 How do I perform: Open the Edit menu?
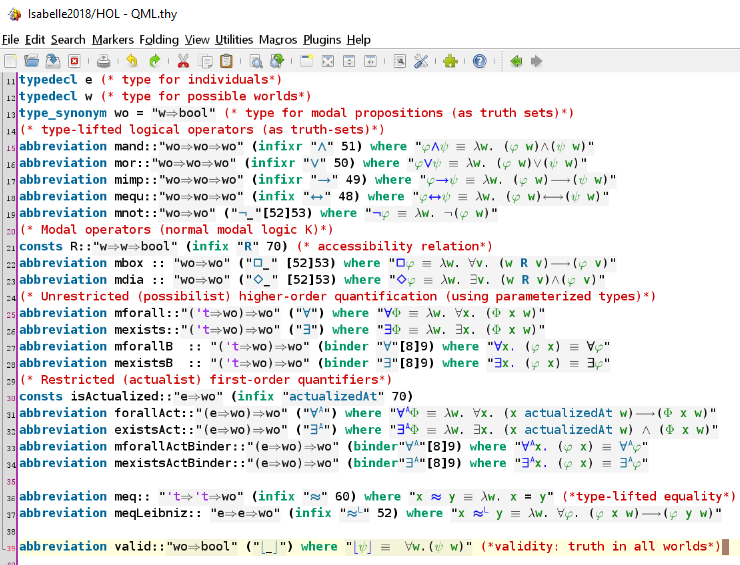pyautogui.click(x=35, y=40)
